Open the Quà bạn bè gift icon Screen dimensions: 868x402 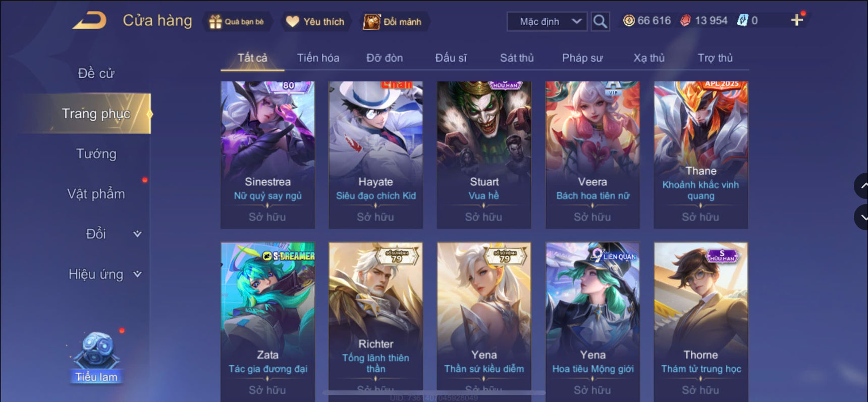click(x=215, y=22)
